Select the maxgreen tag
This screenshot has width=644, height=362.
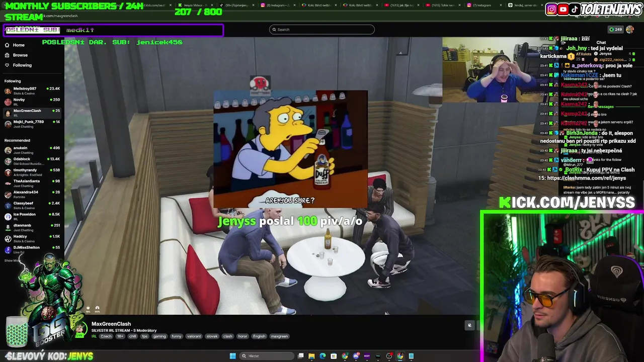(279, 336)
